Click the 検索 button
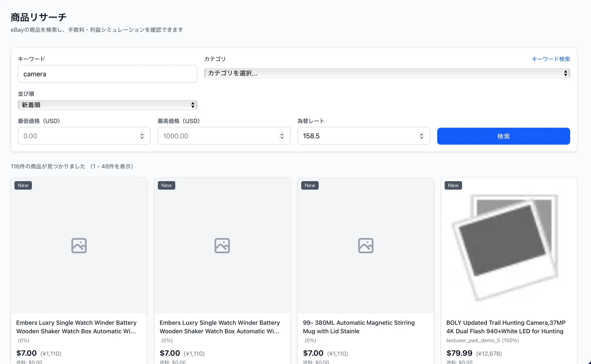 [x=503, y=136]
